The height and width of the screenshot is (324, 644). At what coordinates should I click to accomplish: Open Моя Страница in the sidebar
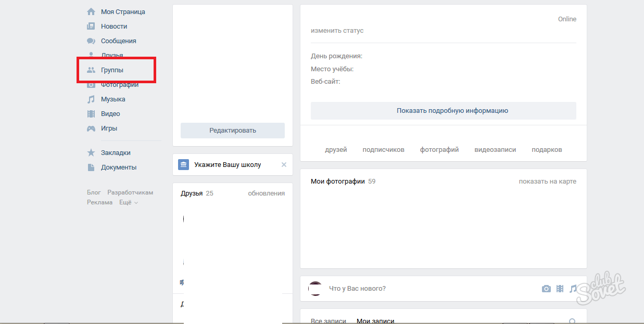click(123, 11)
